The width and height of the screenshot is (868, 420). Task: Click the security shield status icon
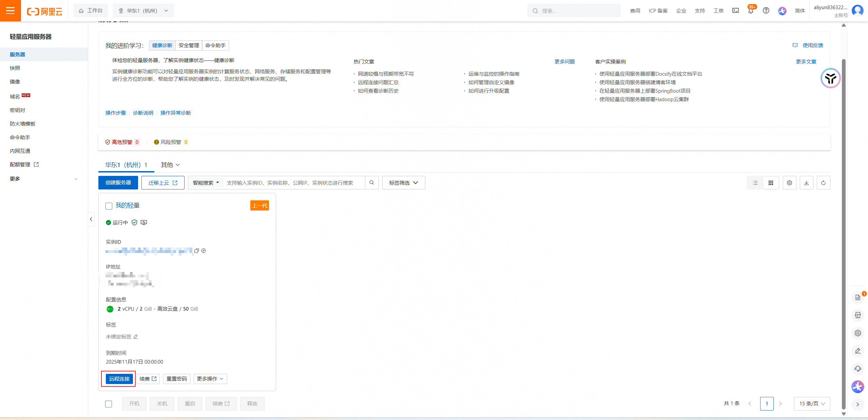coord(134,222)
